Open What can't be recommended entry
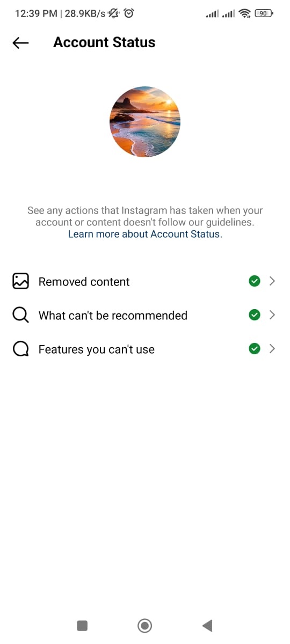This screenshot has width=290, height=644. pos(145,315)
